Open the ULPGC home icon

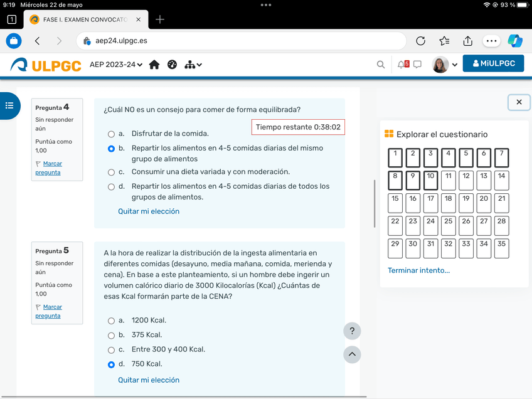click(154, 64)
